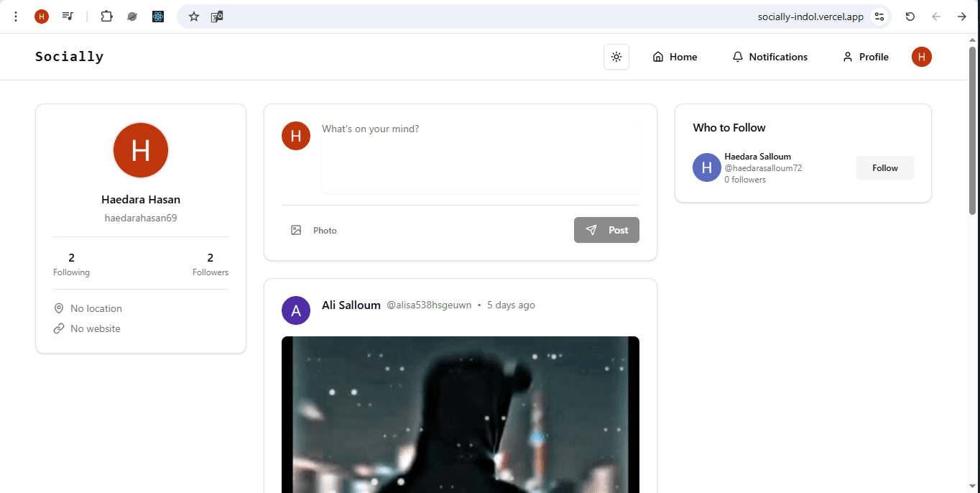Click the user avatar in the navbar
Image resolution: width=980 pixels, height=493 pixels.
point(921,57)
